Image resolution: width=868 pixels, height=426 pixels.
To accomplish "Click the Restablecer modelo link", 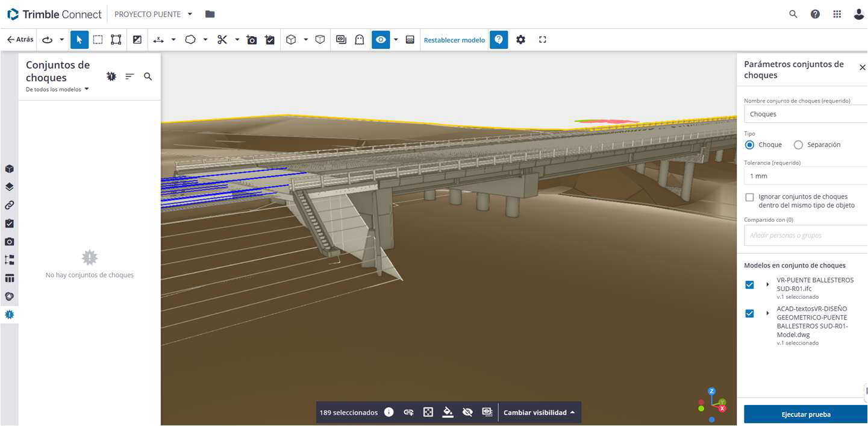I will tap(454, 40).
